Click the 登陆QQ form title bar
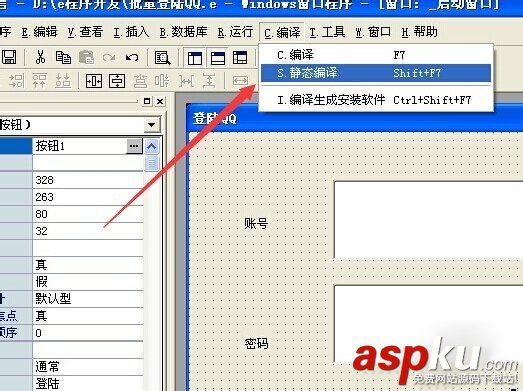The width and height of the screenshot is (523, 391). (x=355, y=119)
